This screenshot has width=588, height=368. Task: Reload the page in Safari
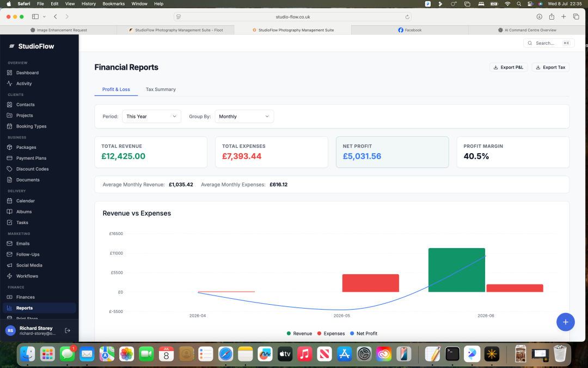tap(407, 17)
